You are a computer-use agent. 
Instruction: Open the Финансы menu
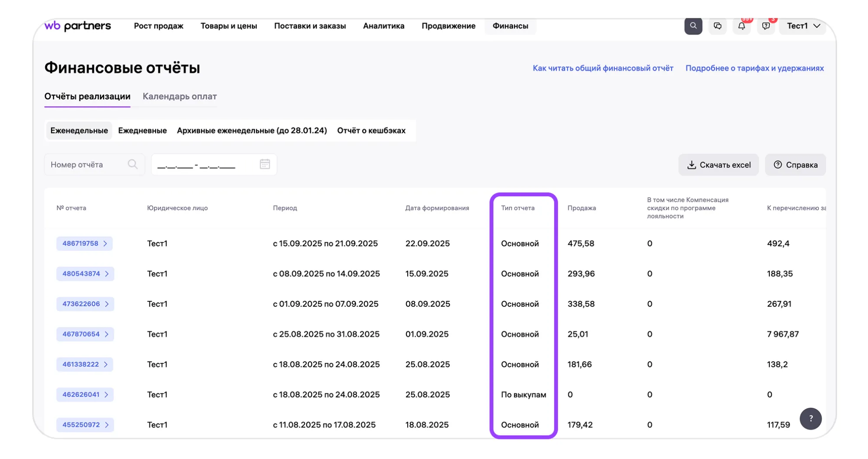[x=510, y=26]
